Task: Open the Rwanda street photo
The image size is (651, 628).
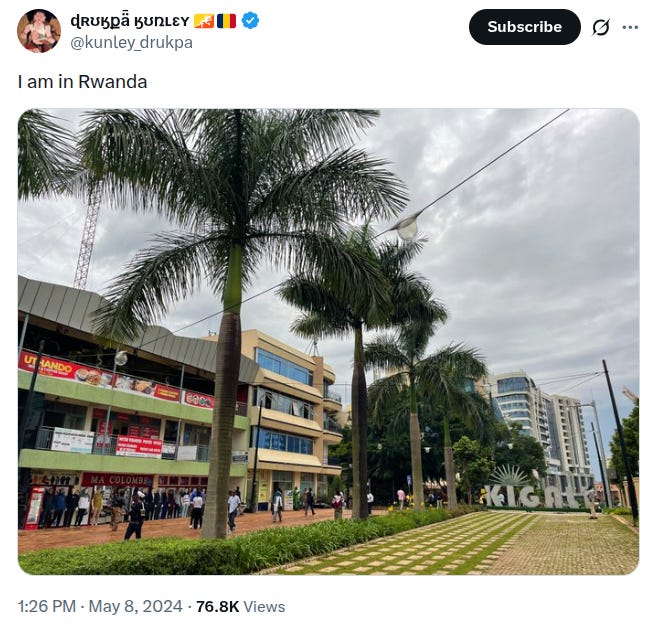Action: tap(328, 342)
